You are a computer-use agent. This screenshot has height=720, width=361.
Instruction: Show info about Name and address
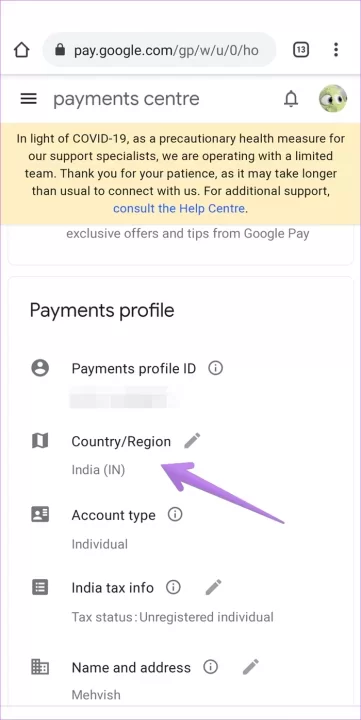[210, 667]
